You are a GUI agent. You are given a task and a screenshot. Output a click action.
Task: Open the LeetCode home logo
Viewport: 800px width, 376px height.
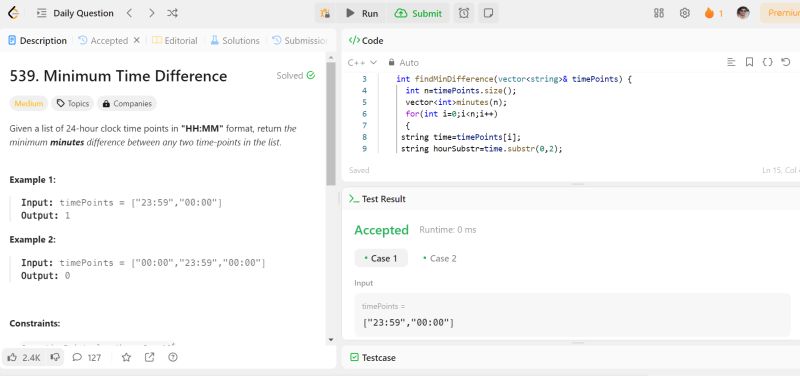[14, 13]
